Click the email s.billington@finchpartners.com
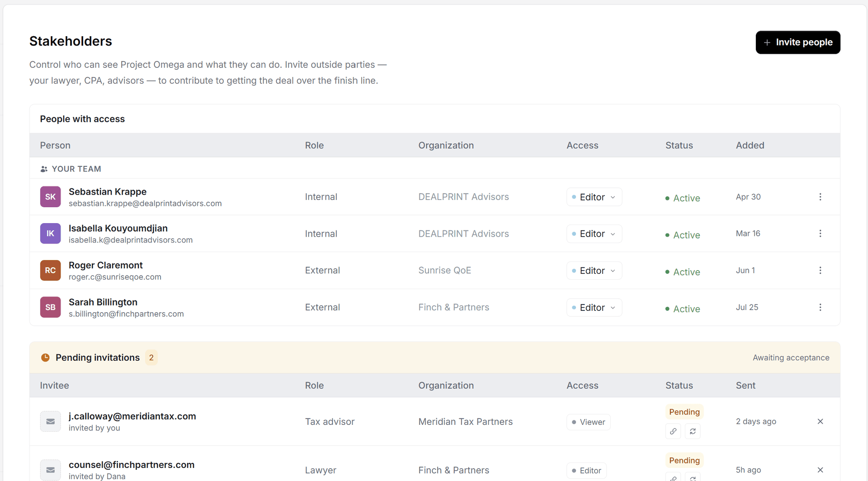The width and height of the screenshot is (868, 481). coord(126,314)
